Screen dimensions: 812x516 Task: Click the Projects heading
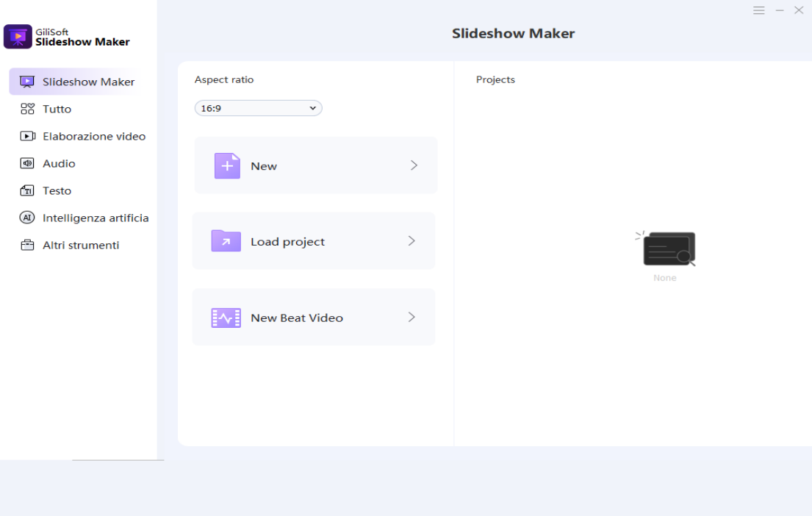point(495,80)
